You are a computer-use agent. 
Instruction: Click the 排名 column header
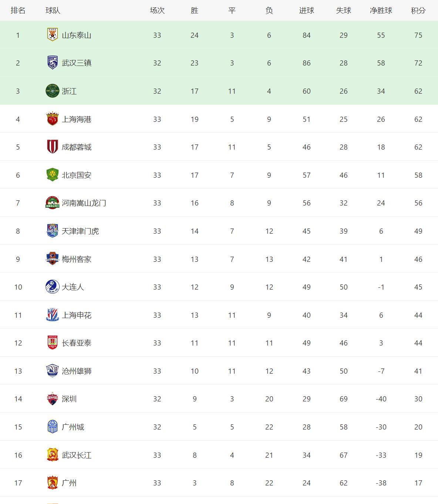18,10
